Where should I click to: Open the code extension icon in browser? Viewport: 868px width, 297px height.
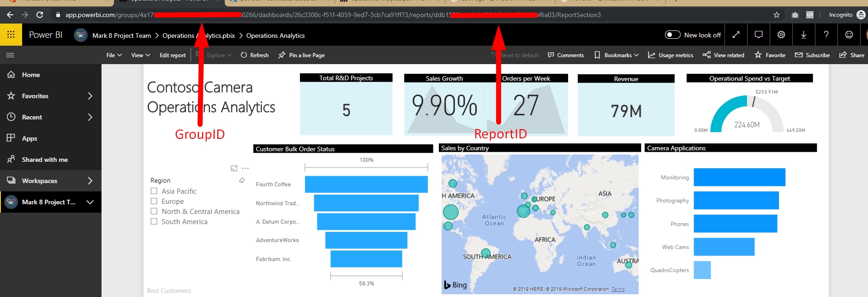[x=809, y=15]
